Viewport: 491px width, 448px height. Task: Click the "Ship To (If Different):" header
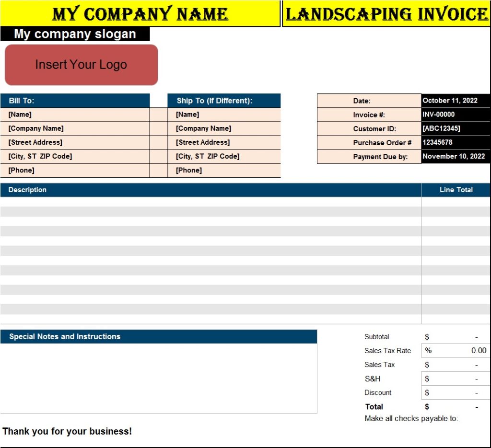pyautogui.click(x=224, y=101)
